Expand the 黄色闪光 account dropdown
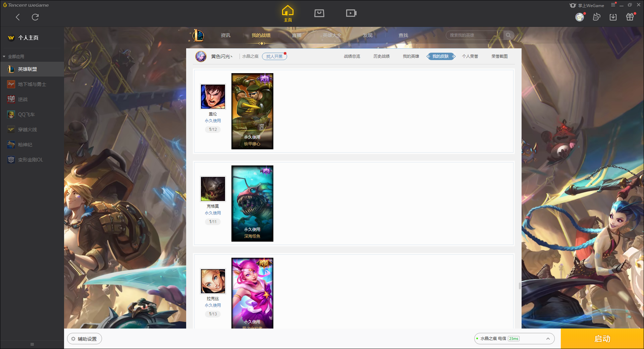 pyautogui.click(x=222, y=56)
